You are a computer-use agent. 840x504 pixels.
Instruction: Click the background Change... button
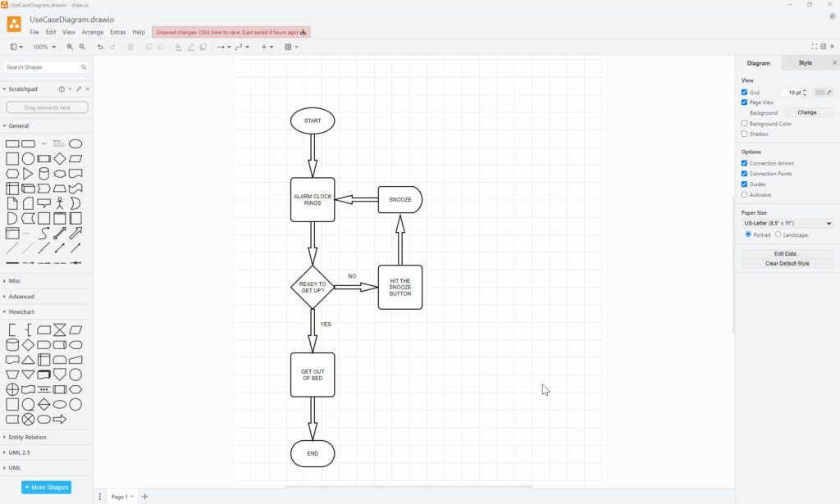click(x=809, y=113)
